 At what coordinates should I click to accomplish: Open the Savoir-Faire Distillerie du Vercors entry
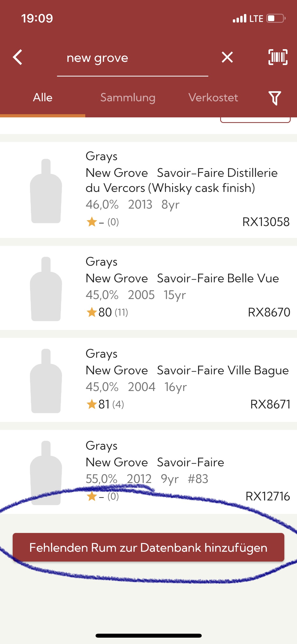(x=148, y=190)
